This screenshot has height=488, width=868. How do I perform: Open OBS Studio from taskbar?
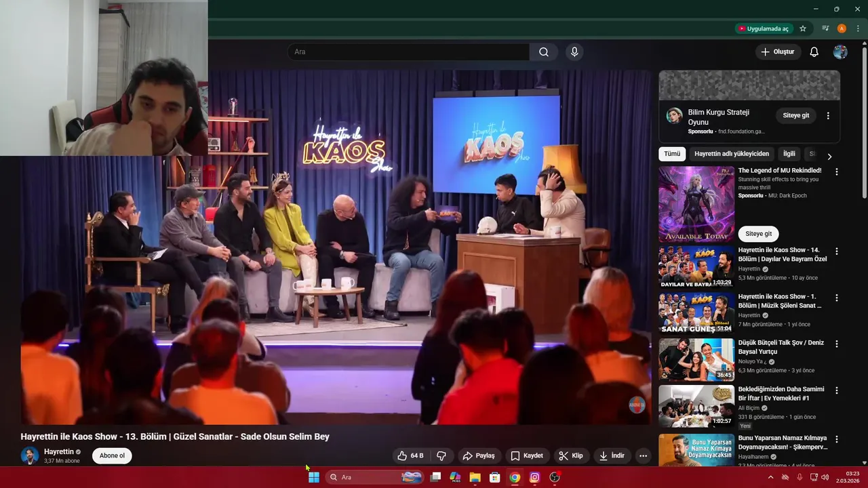tap(555, 477)
